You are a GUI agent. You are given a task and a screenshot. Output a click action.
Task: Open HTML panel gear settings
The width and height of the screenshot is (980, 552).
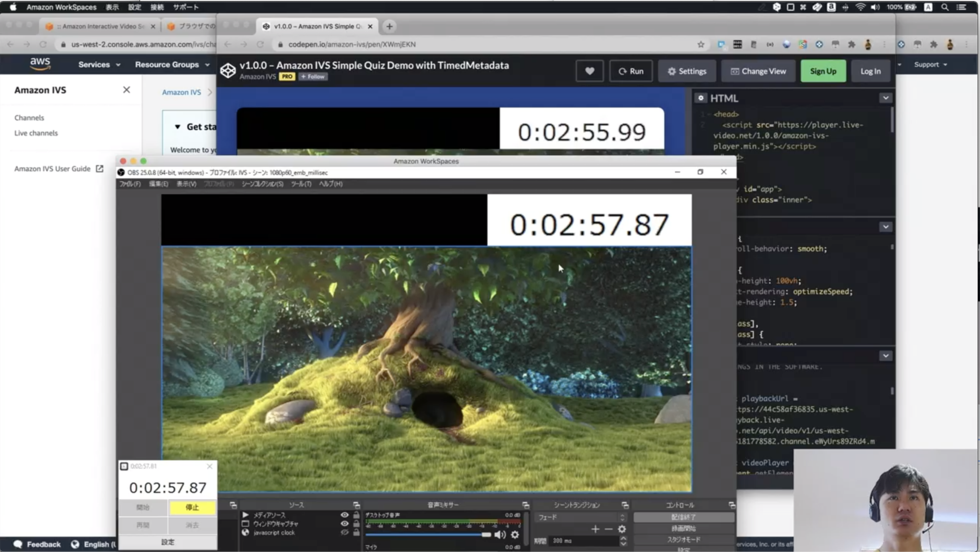701,98
